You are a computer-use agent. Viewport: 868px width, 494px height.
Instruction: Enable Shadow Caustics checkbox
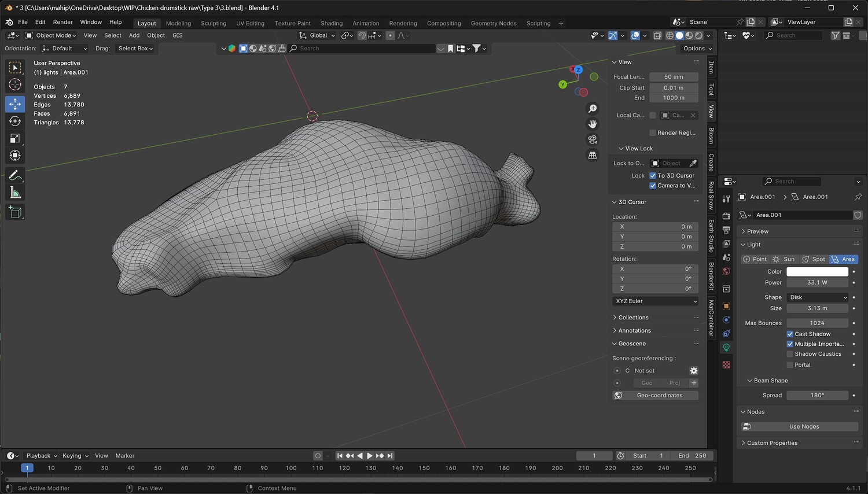coord(790,354)
